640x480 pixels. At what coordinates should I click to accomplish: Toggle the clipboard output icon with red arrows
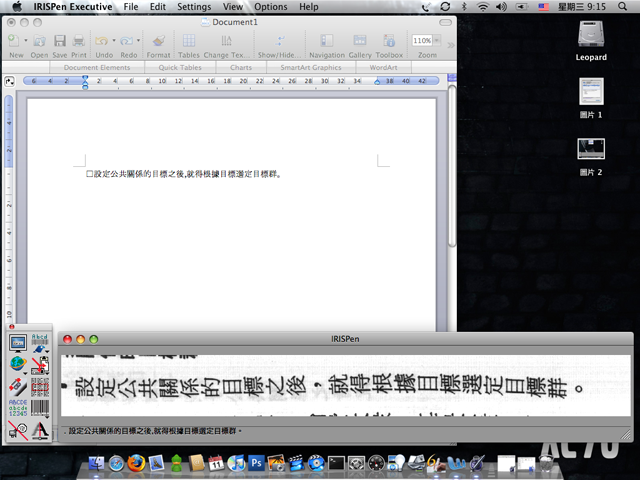(40, 365)
